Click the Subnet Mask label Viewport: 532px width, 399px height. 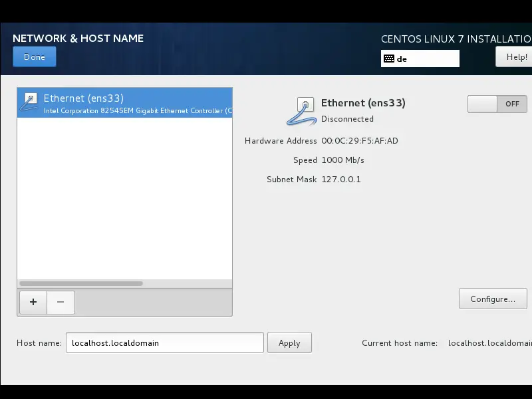coord(291,180)
